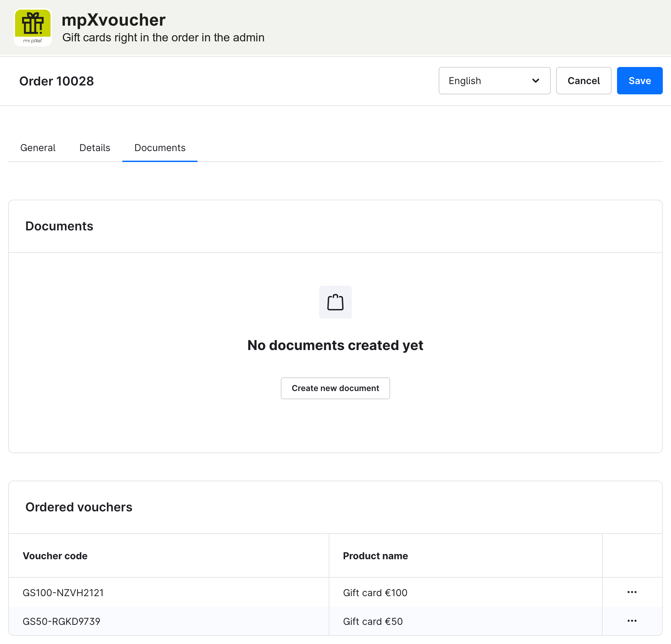
Task: Switch to the General tab
Action: (x=38, y=148)
